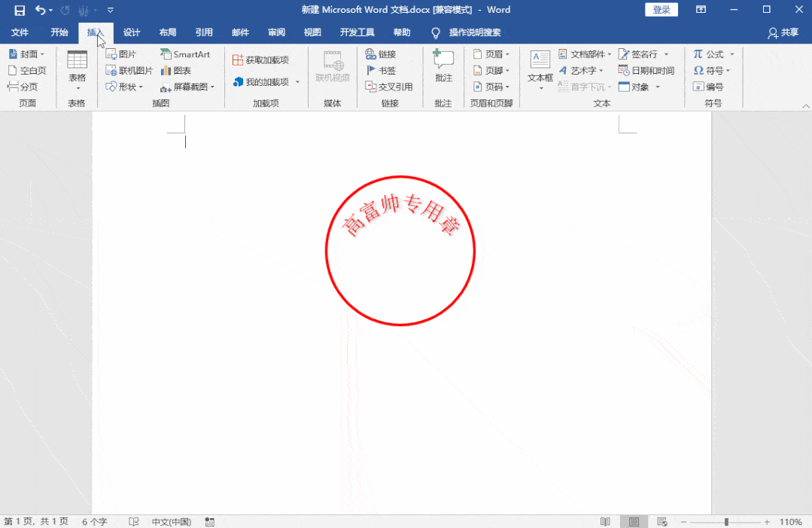Open the proofing check icon in status bar
The height and width of the screenshot is (528, 812).
pos(134,521)
